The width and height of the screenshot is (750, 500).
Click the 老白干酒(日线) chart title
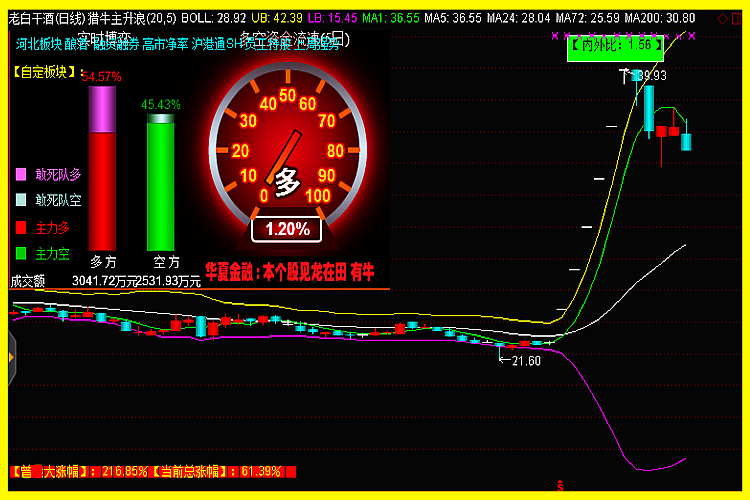coord(46,17)
